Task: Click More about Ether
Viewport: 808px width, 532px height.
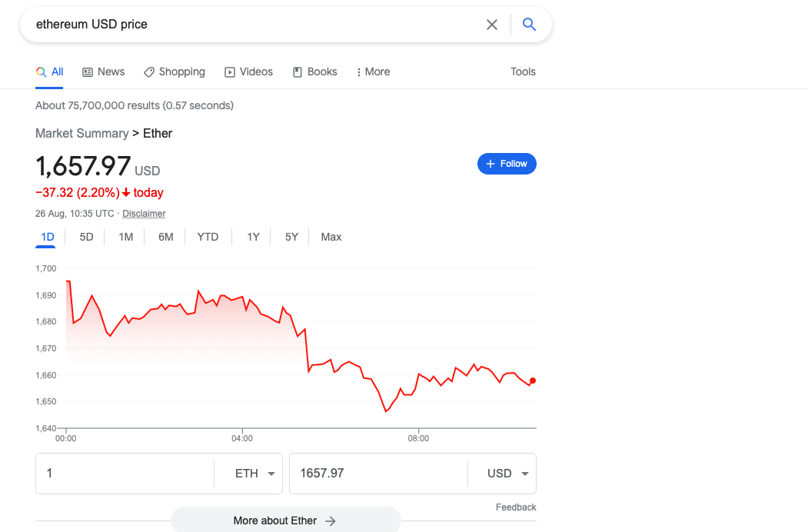Action: (285, 520)
